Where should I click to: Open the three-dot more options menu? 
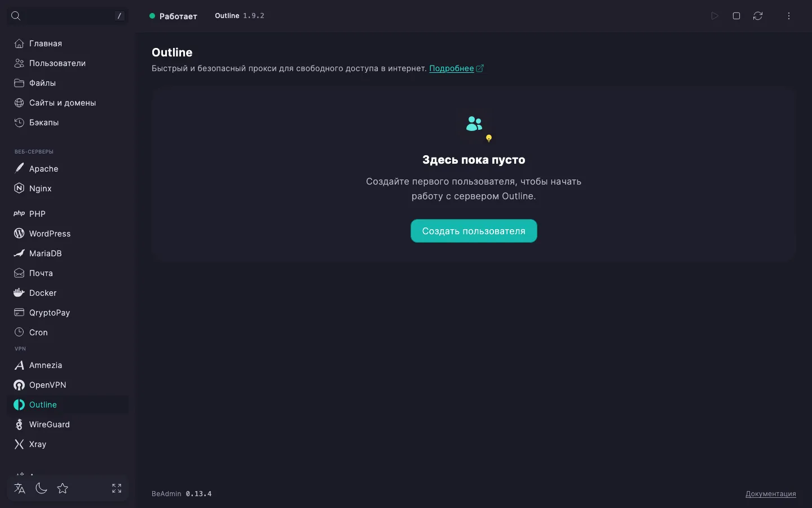(x=789, y=16)
